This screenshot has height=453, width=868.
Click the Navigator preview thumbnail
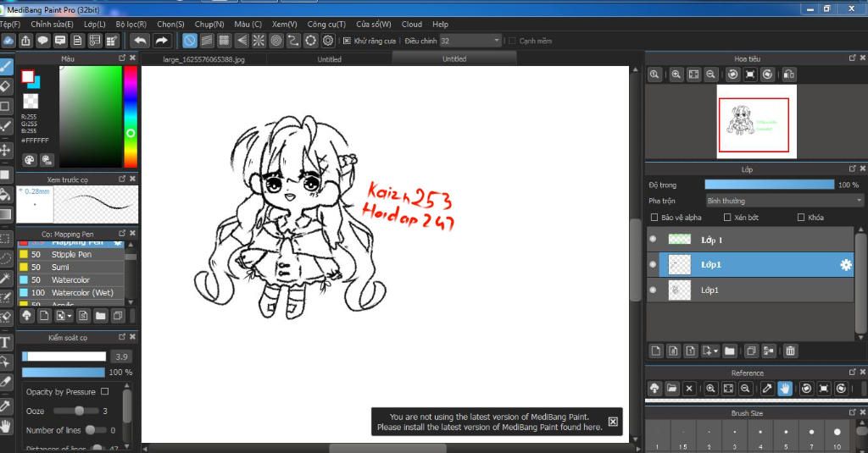[x=756, y=122]
